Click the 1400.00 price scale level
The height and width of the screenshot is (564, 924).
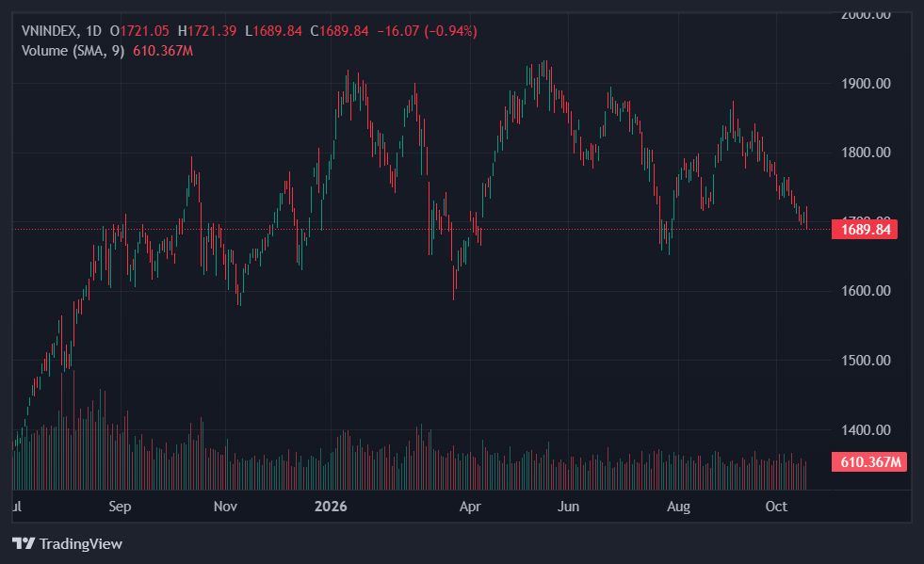(x=866, y=429)
